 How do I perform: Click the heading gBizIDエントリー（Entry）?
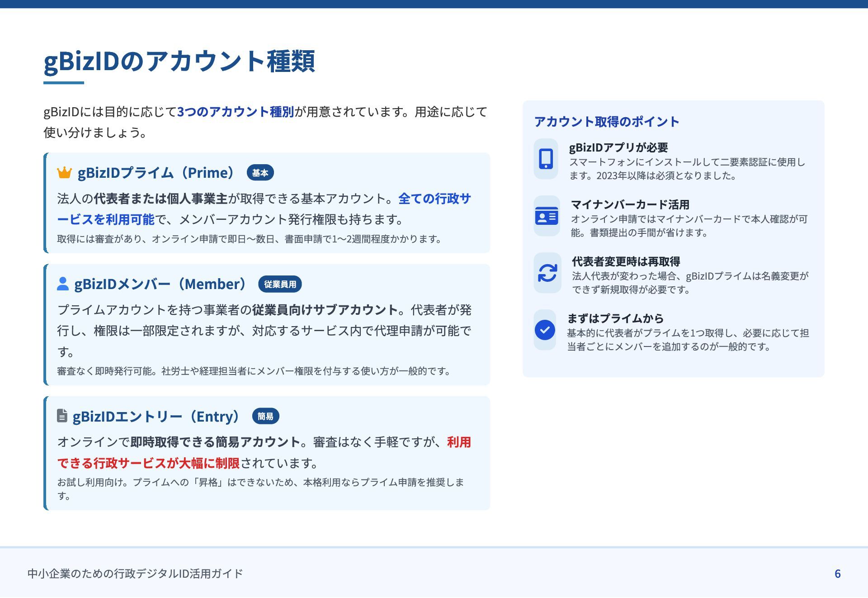[157, 416]
